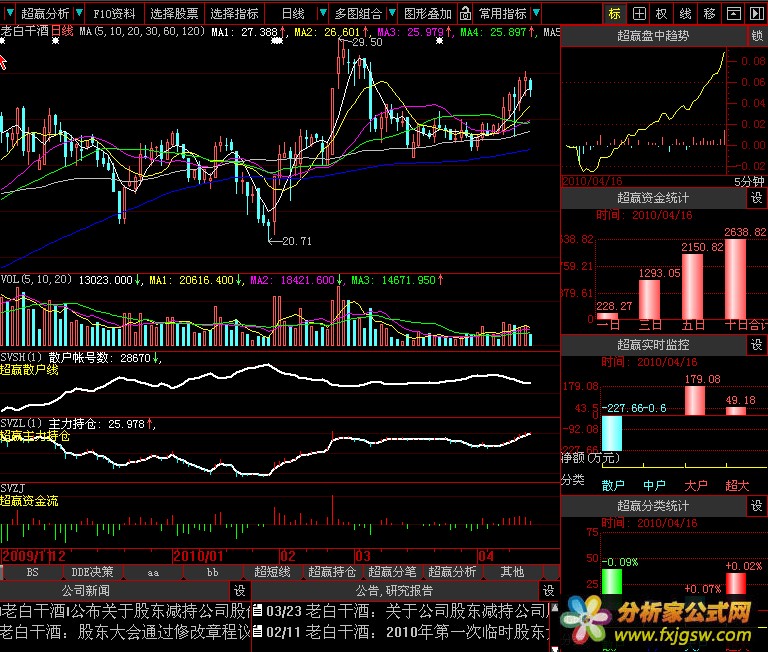The height and width of the screenshot is (652, 768).
Task: Click the 超赢资金流 indicator label
Action: 29,501
